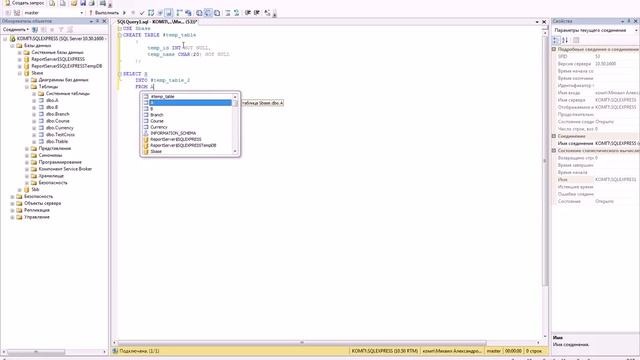Choose #temp_table in autocomplete list
Image resolution: width=640 pixels, height=360 pixels.
187,97
